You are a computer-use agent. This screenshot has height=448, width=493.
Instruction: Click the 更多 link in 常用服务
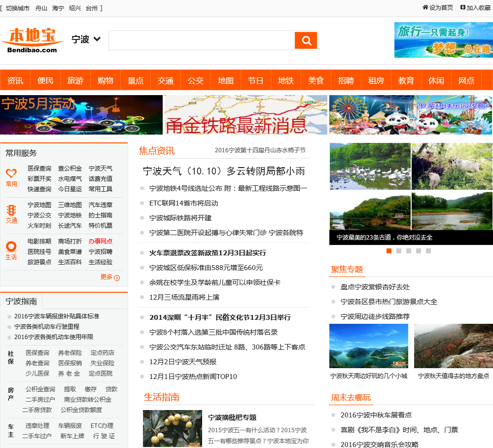coord(106,276)
